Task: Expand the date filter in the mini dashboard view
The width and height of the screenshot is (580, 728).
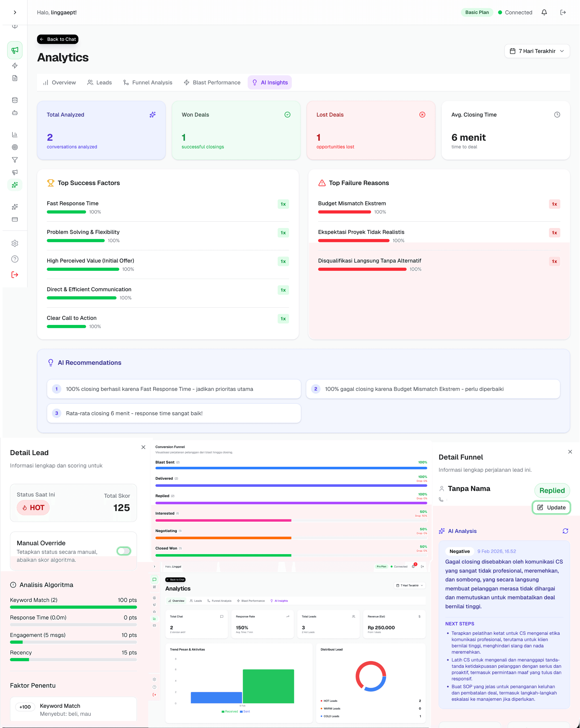Action: point(409,586)
